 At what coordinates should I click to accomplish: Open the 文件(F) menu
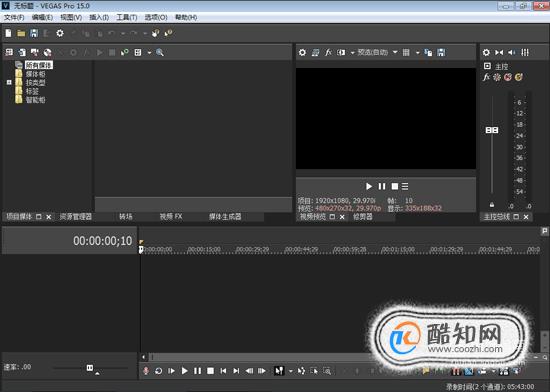[x=14, y=18]
